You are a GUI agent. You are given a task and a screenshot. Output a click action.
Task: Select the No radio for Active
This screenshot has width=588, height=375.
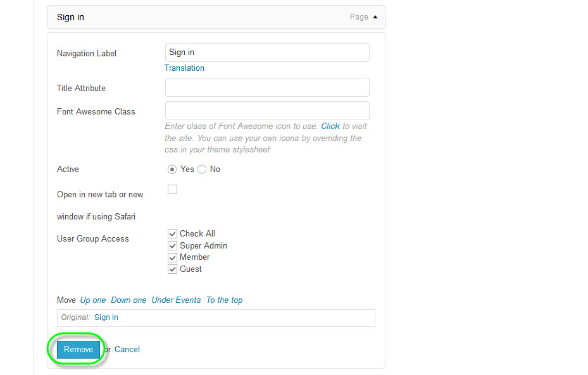click(x=202, y=169)
